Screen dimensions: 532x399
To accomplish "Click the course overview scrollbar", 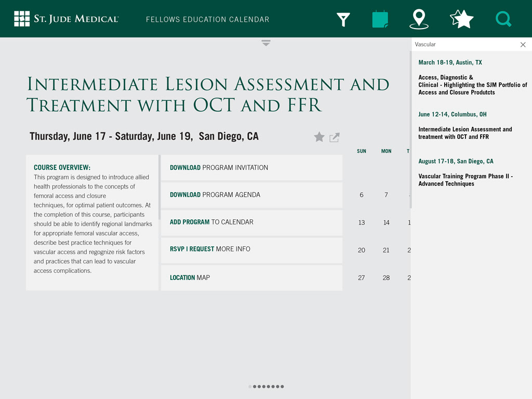I will coord(159,187).
